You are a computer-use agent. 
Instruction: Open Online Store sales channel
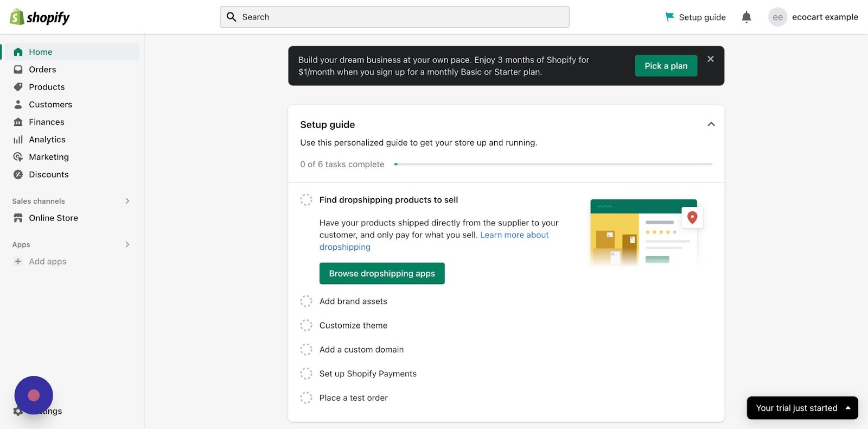(x=53, y=218)
